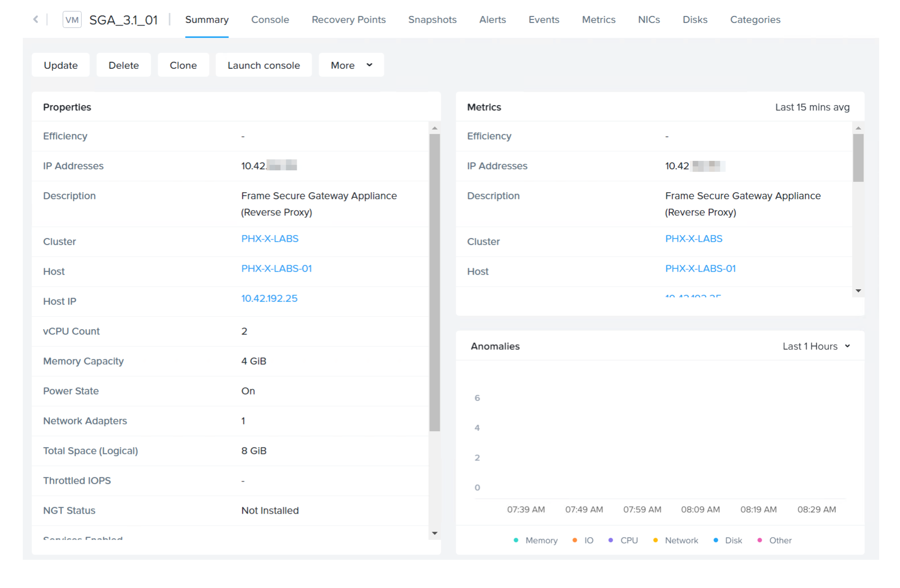Click the Clone button

[x=183, y=65]
